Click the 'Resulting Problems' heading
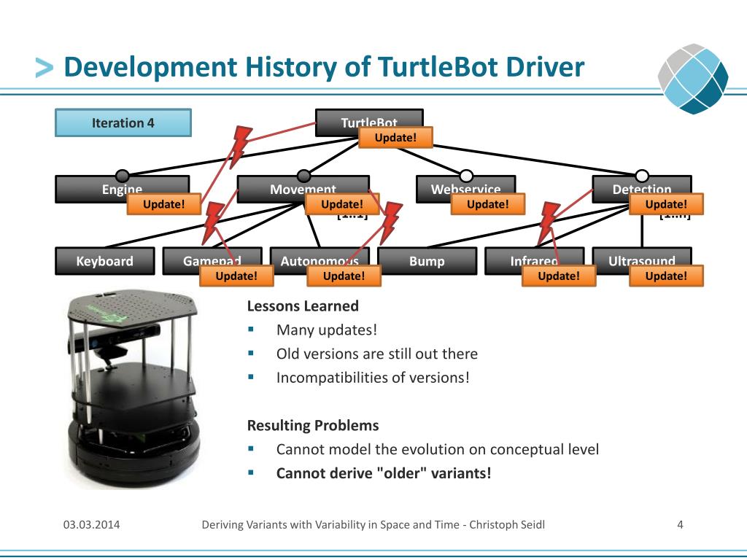Viewport: 747px width, 560px height. tap(313, 425)
